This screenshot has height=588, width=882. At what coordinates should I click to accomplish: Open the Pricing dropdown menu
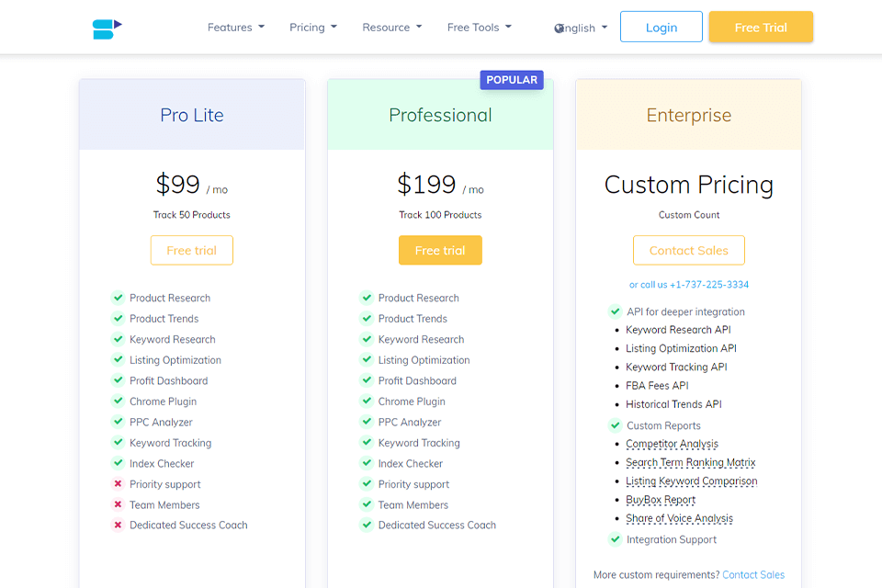point(312,28)
